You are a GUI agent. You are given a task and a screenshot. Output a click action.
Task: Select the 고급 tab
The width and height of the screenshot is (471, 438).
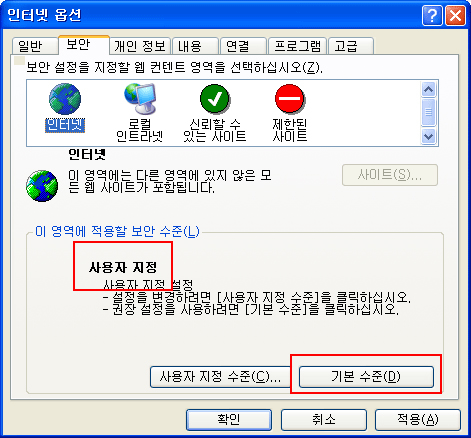[x=351, y=46]
